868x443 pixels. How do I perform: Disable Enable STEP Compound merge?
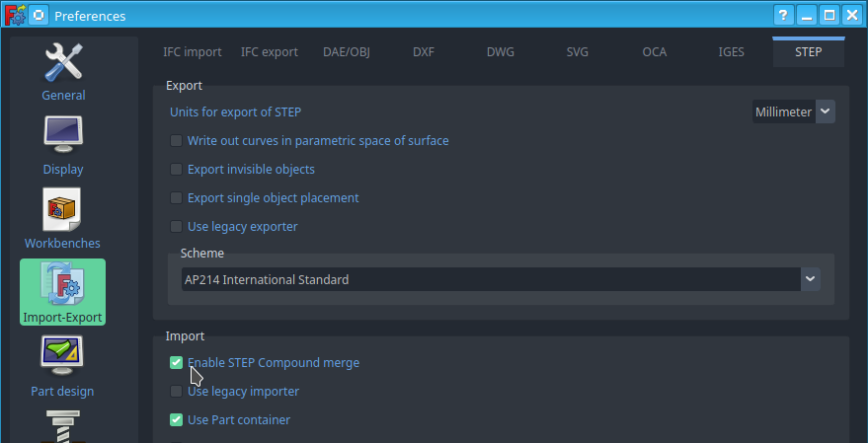point(176,363)
